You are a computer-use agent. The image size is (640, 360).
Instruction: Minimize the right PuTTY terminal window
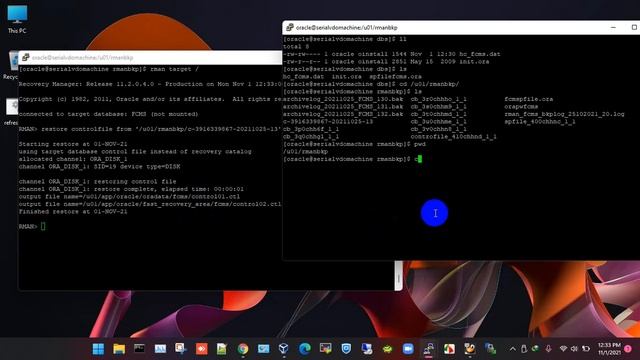(613, 27)
